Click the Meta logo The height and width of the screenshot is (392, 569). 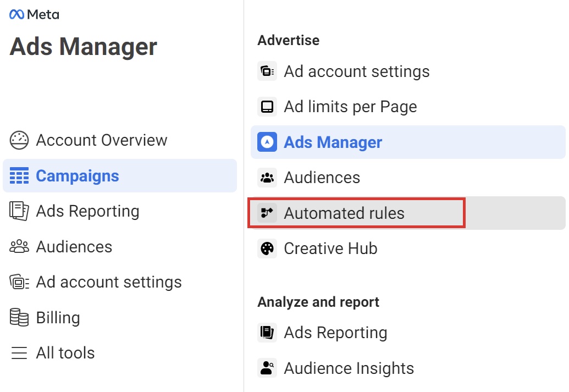(34, 14)
